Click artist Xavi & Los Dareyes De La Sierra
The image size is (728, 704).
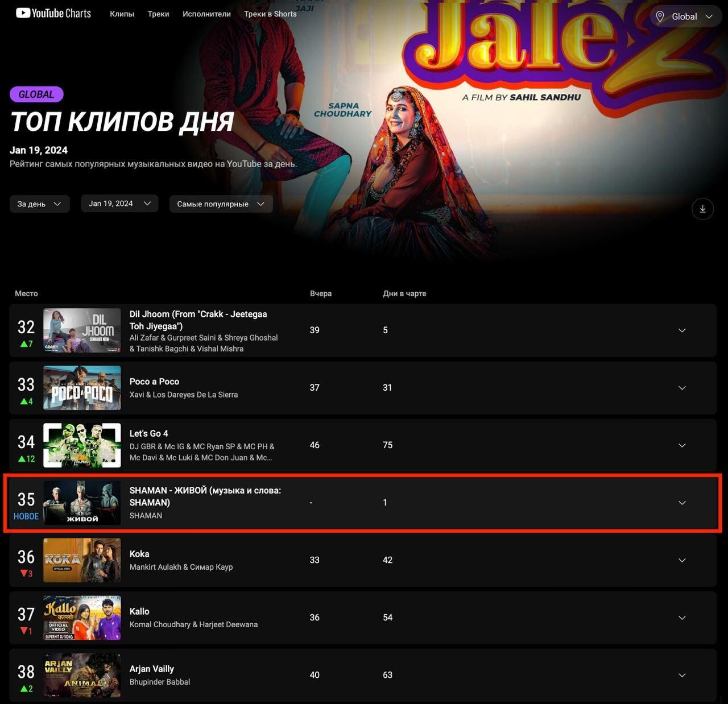[x=184, y=395]
